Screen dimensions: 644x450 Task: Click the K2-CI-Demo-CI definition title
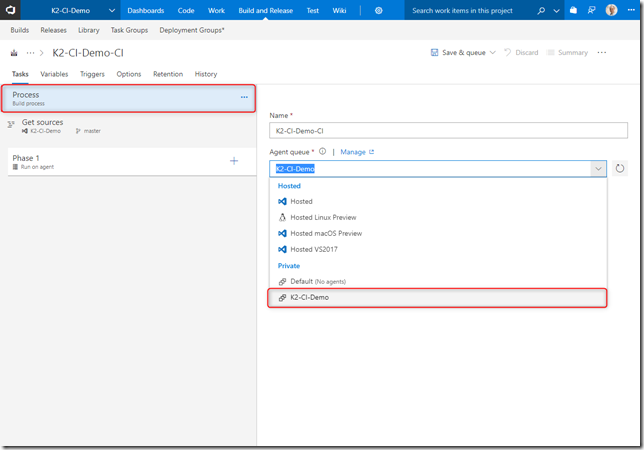click(x=88, y=53)
